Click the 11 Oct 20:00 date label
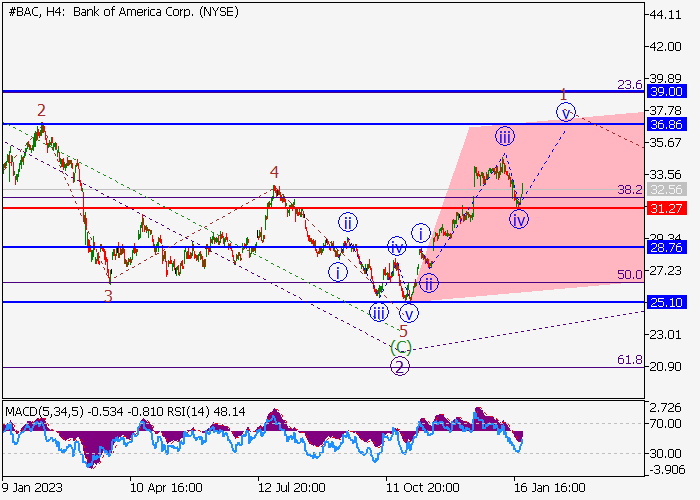The width and height of the screenshot is (700, 500). coord(422,488)
